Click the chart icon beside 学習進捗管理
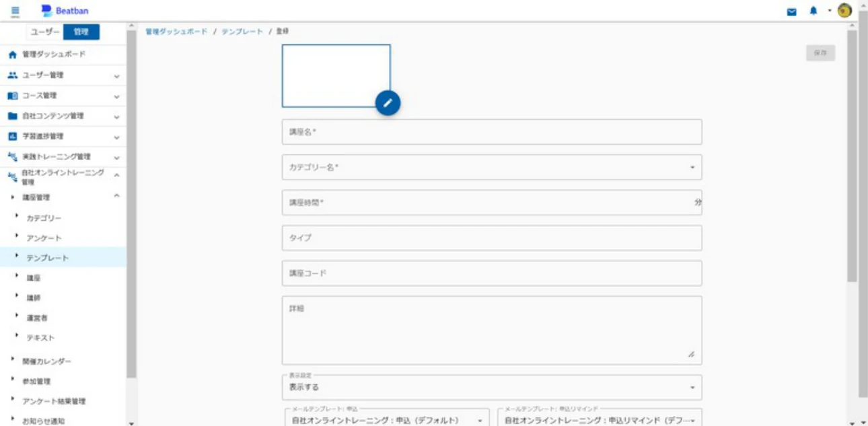The height and width of the screenshot is (426, 868). tap(11, 137)
